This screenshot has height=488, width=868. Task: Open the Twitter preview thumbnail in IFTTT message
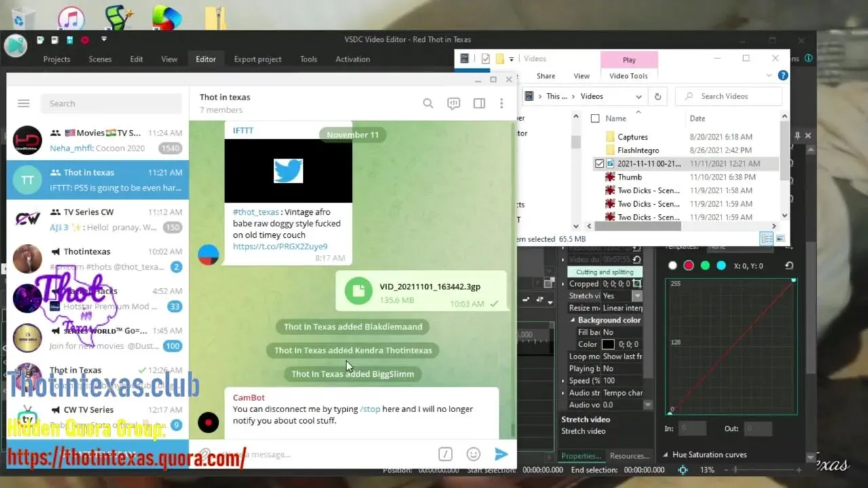pyautogui.click(x=288, y=171)
